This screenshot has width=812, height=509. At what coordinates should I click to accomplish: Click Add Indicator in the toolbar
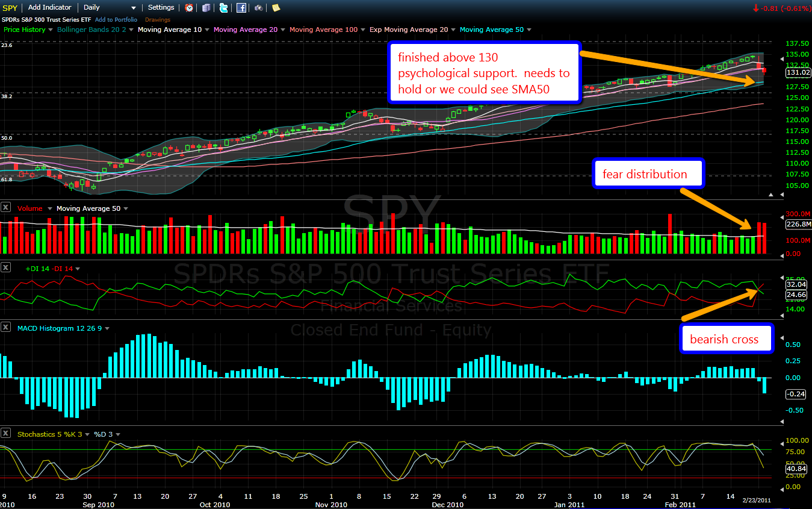[x=49, y=7]
